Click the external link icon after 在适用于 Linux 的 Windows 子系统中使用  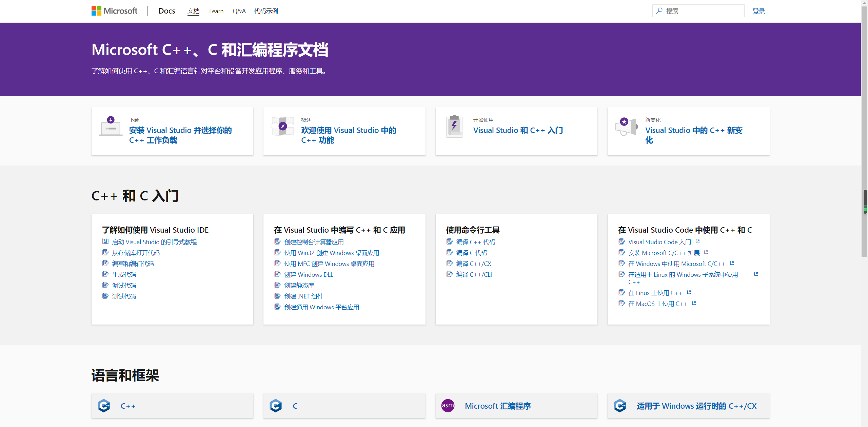756,274
